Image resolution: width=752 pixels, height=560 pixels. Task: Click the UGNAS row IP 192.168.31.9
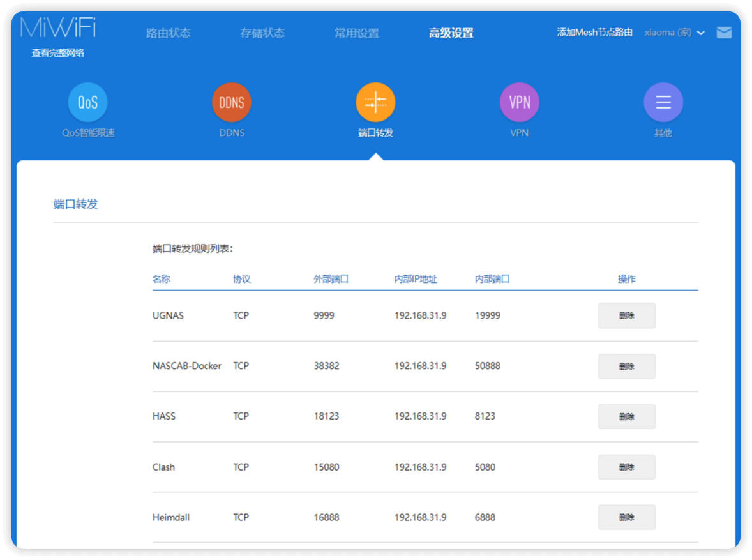point(420,315)
